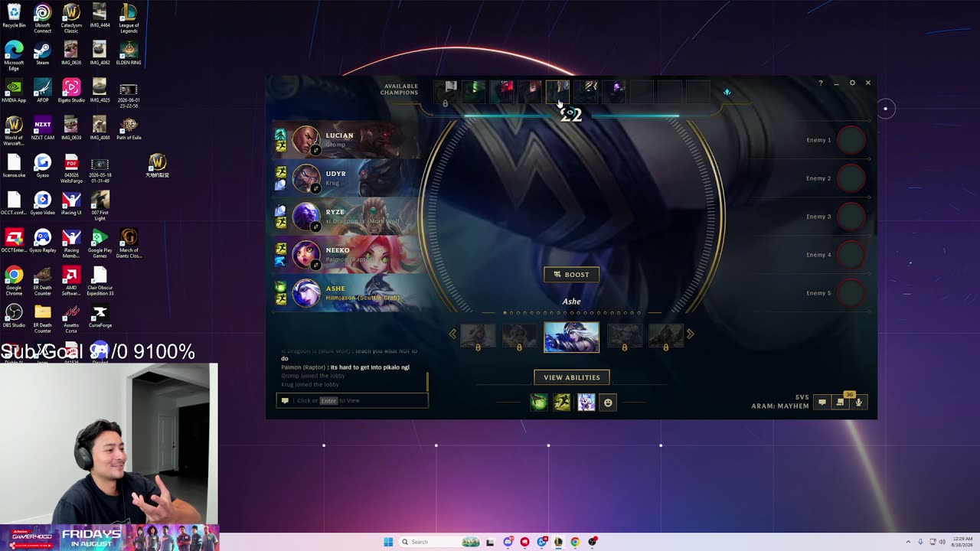Pick the green bench champion in second slot

pos(474,92)
